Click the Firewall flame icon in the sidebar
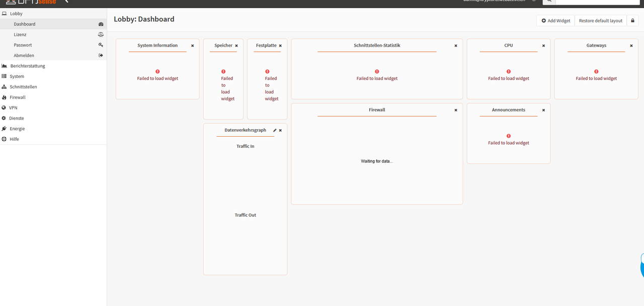The height and width of the screenshot is (306, 644). (4, 97)
